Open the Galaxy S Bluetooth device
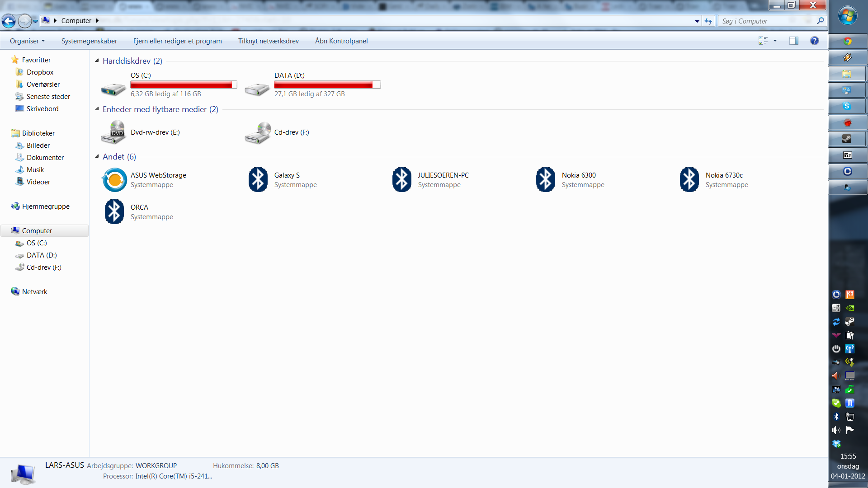The width and height of the screenshot is (868, 488). pyautogui.click(x=258, y=180)
